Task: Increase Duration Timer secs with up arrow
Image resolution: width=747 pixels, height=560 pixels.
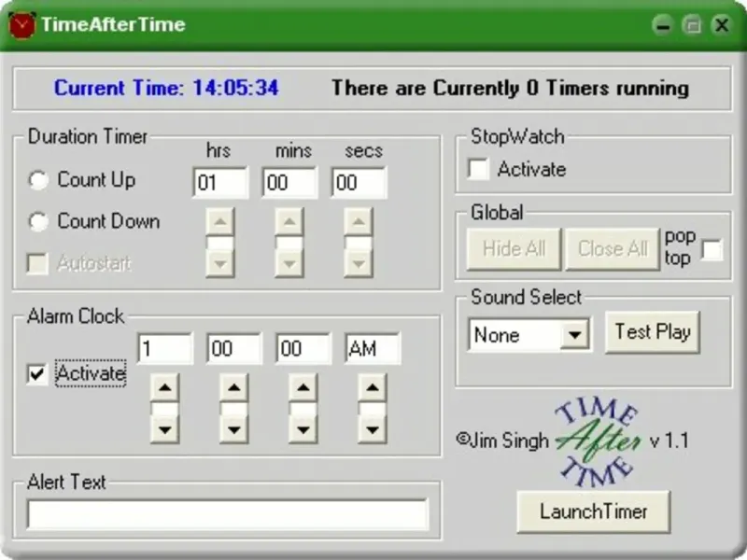Action: pyautogui.click(x=359, y=221)
